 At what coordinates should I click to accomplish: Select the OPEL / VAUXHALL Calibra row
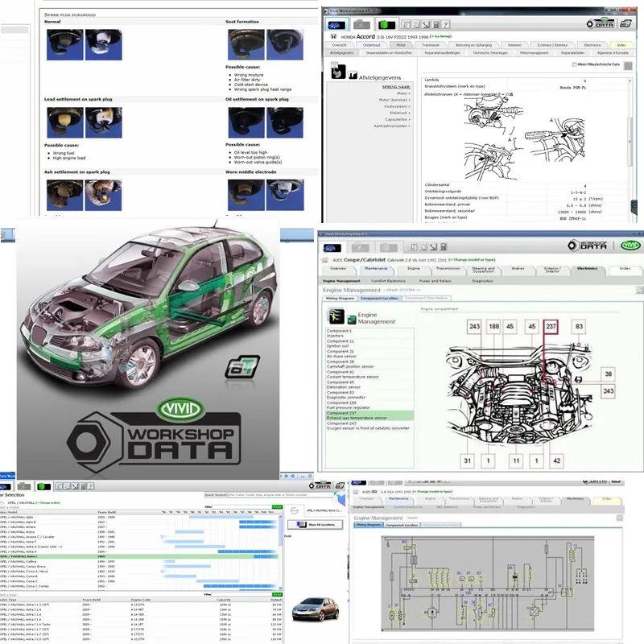(x=138, y=561)
